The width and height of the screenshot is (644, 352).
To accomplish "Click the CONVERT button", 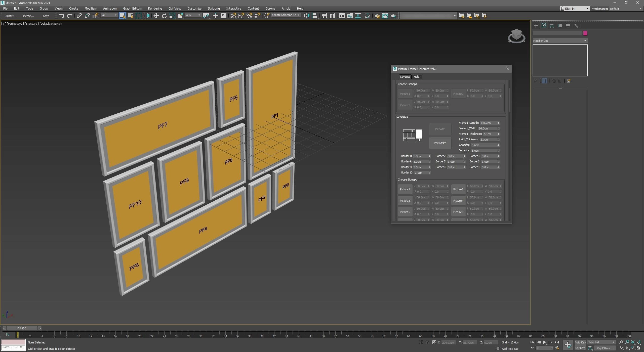I will (x=440, y=143).
